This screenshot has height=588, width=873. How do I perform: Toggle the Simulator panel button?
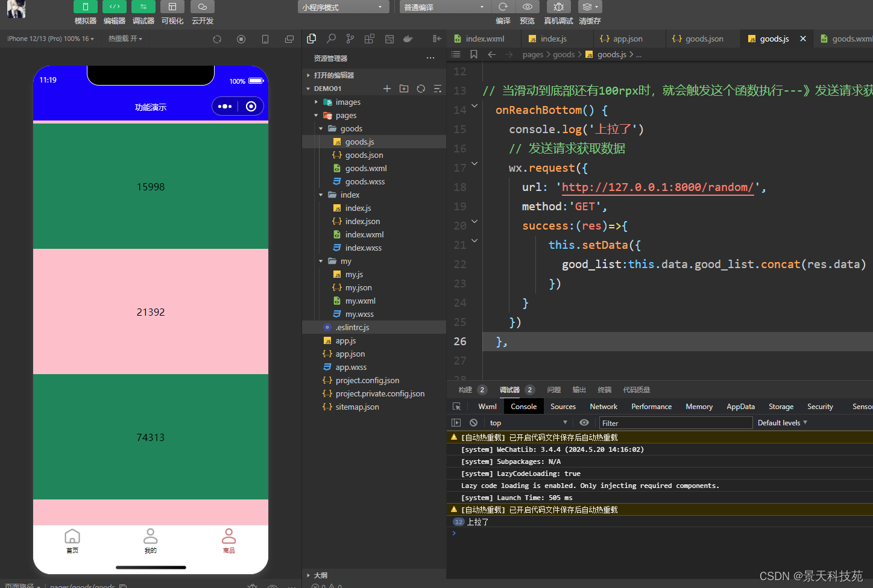pos(86,7)
